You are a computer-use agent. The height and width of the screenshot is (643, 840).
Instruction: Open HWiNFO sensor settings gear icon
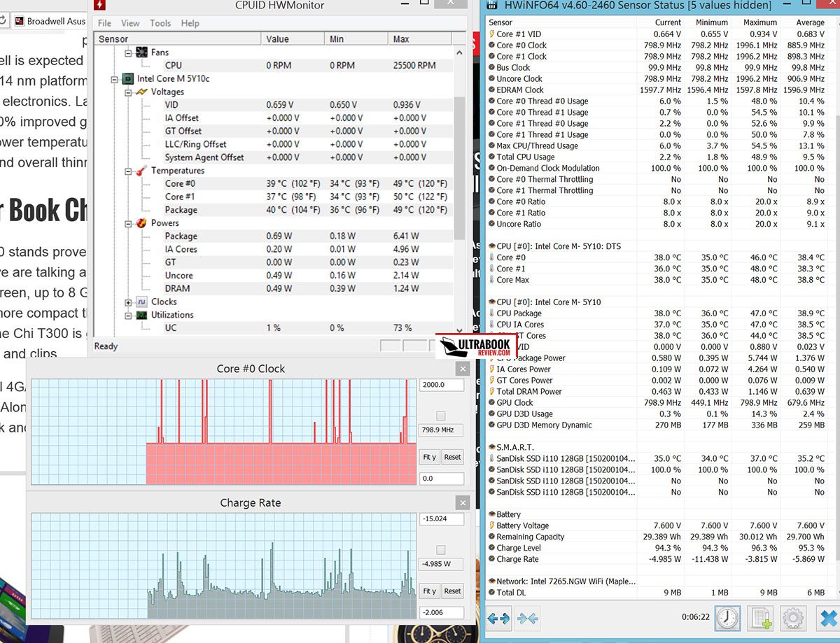click(793, 619)
